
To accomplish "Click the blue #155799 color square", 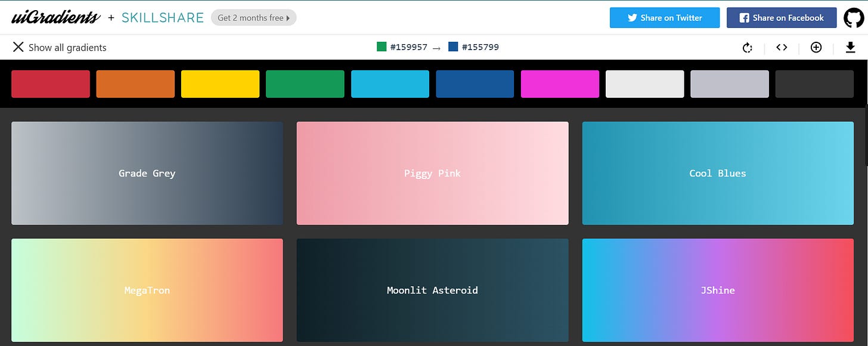I will pyautogui.click(x=453, y=47).
